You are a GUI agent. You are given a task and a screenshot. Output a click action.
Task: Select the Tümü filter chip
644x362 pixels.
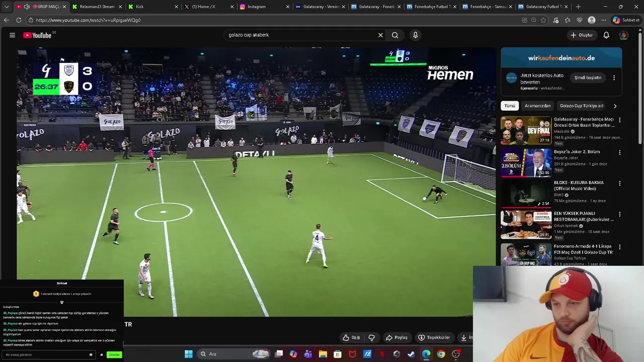coord(510,106)
